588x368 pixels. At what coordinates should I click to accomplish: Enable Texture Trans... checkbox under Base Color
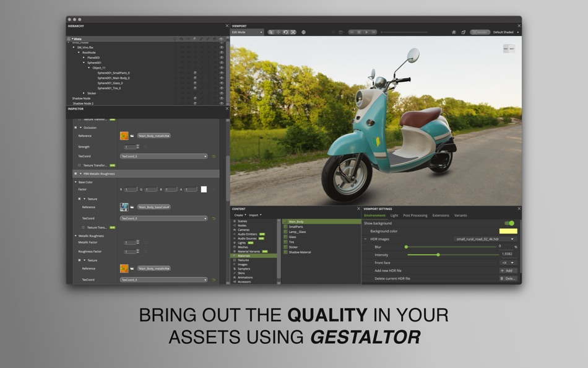point(83,227)
